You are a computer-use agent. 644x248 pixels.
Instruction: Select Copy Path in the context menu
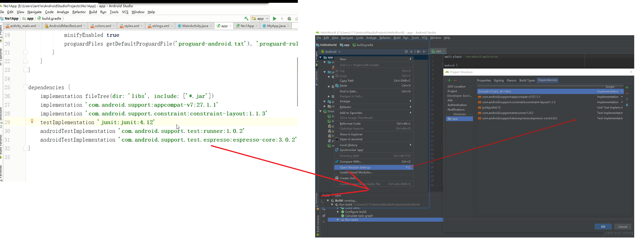(374, 81)
